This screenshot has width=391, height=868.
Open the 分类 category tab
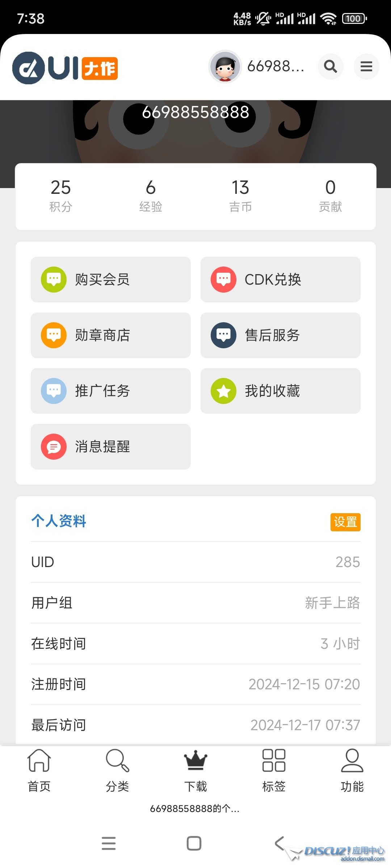[x=117, y=770]
